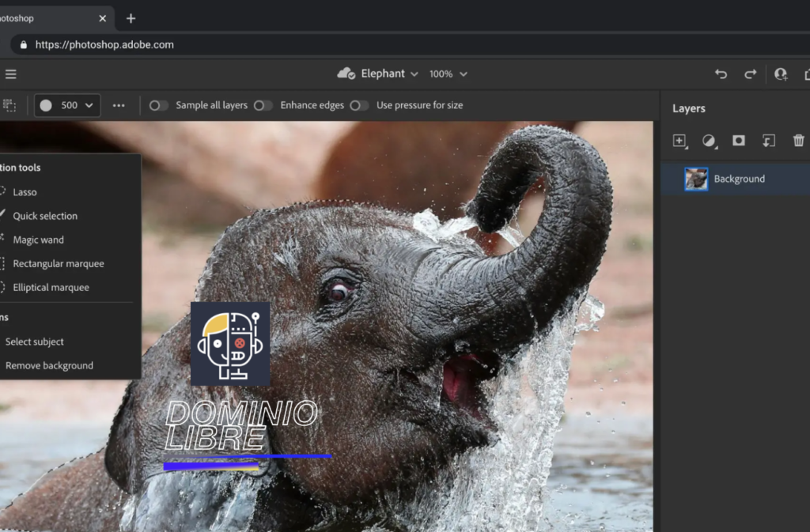Add a new layer in the Layers panel

point(679,141)
